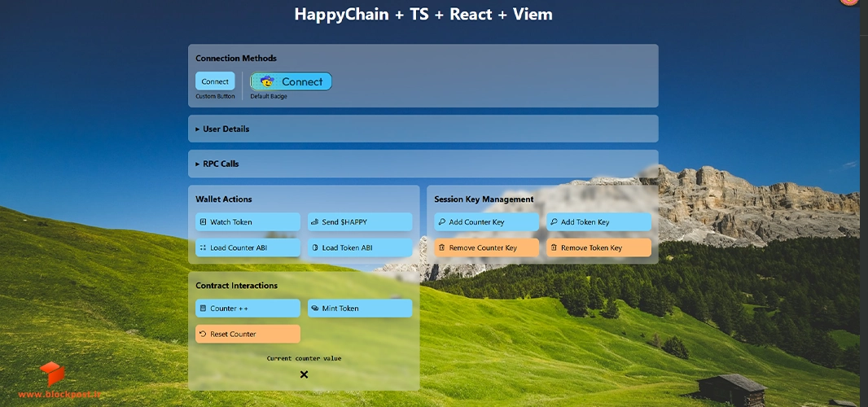This screenshot has width=868, height=407.
Task: Click trash icon on Remove Counter Key
Action: (x=442, y=247)
